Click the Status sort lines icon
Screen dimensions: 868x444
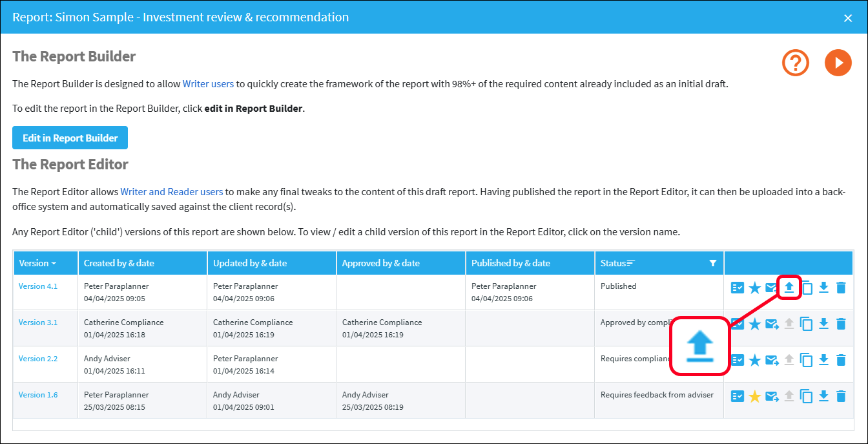click(631, 262)
